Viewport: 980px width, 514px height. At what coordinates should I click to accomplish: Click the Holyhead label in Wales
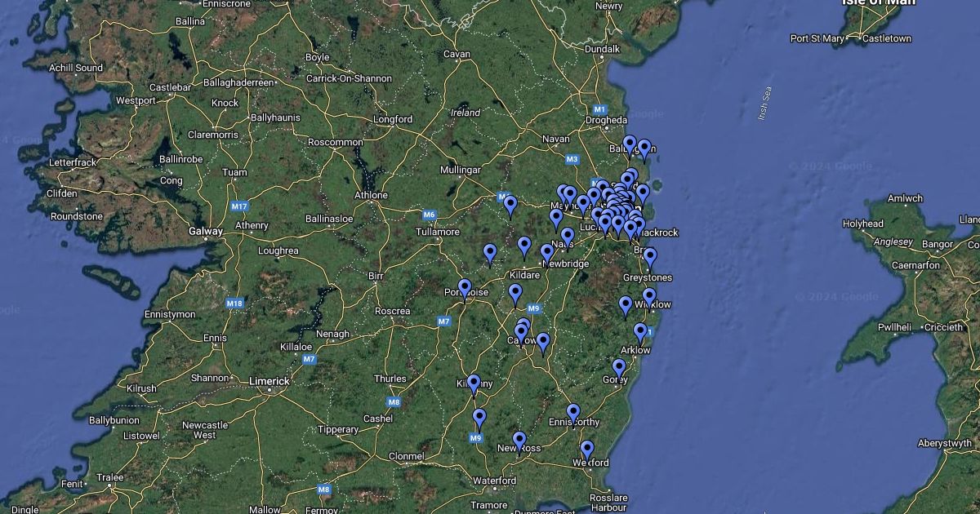click(863, 224)
